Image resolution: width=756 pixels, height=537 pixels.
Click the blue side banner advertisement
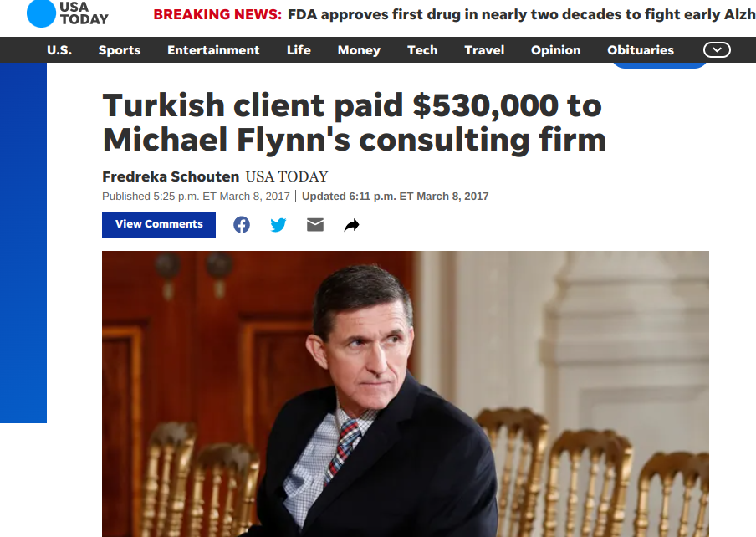23,243
